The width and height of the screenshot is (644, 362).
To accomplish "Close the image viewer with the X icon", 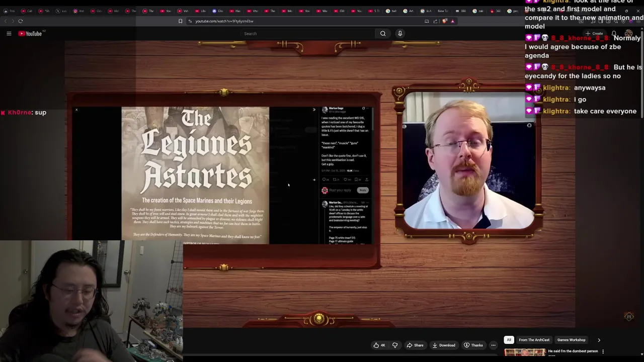I will (76, 110).
